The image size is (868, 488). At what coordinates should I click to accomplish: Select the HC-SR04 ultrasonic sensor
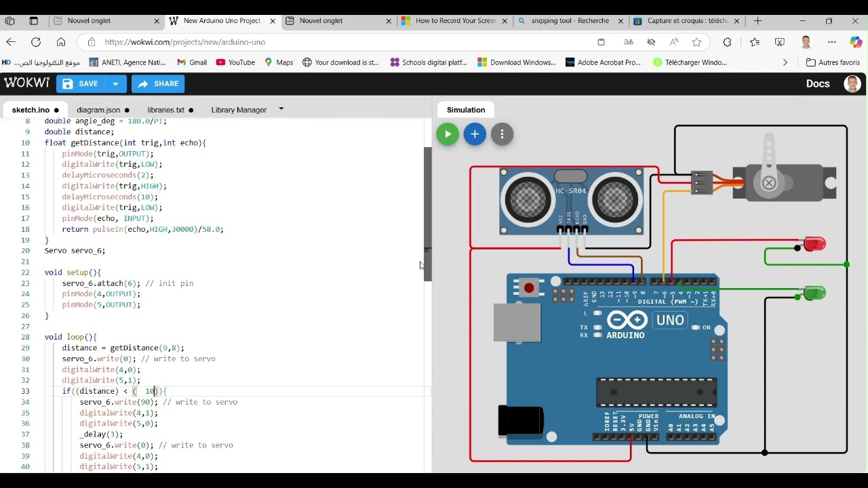coord(571,201)
